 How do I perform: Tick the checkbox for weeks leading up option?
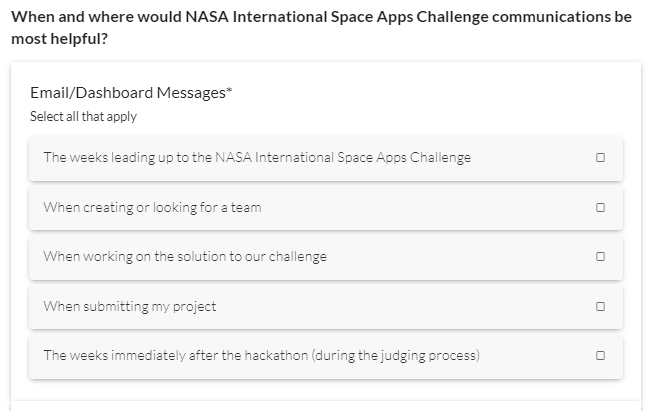point(600,158)
